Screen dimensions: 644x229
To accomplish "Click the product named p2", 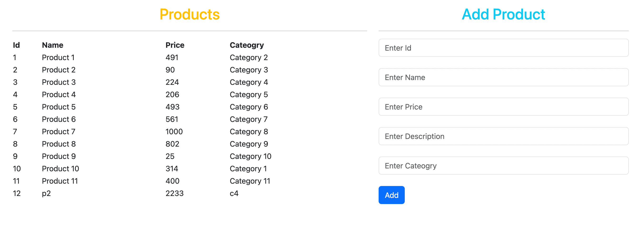I will coord(47,193).
